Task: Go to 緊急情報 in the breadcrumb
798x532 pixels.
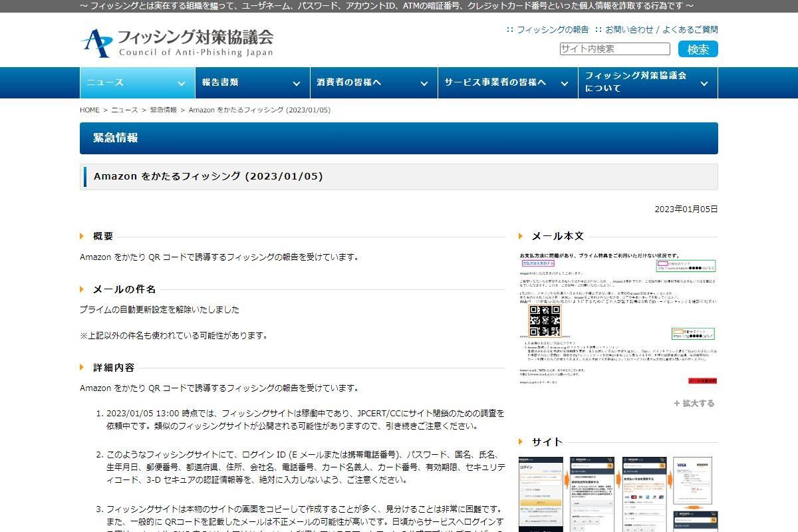Action: (x=164, y=110)
